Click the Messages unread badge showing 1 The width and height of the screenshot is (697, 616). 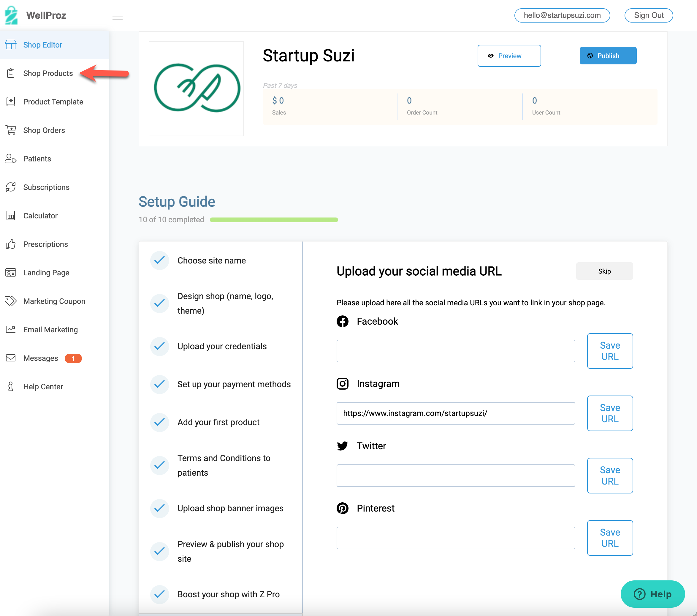(73, 358)
